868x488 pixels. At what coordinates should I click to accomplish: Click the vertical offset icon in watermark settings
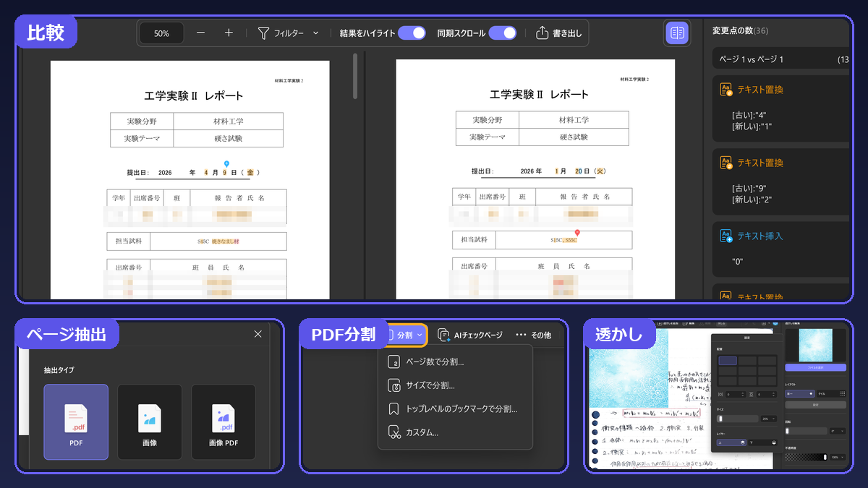752,394
